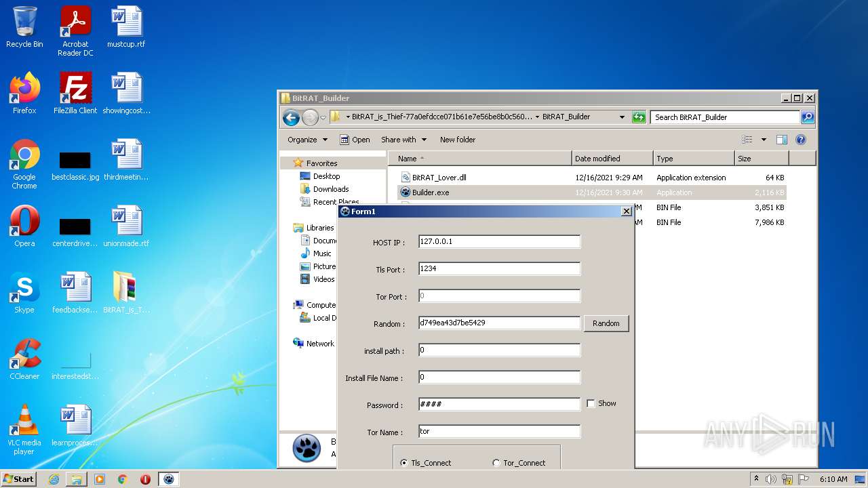The image size is (868, 488).
Task: Click Internet Explorer taskbar icon
Action: click(54, 479)
